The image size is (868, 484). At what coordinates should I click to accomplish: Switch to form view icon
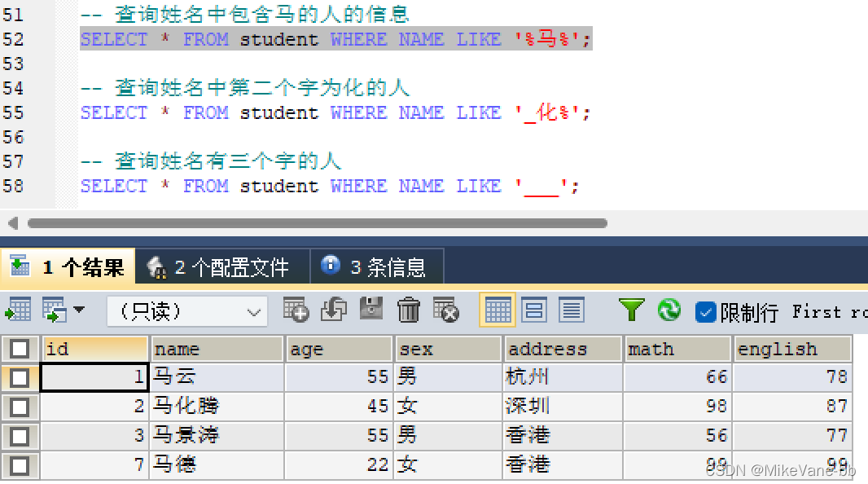tap(534, 310)
